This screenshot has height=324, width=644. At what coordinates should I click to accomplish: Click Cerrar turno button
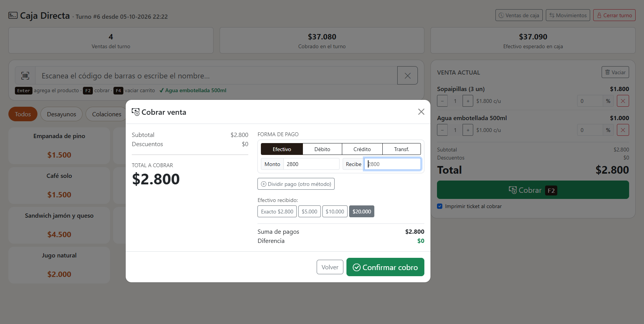(x=614, y=15)
